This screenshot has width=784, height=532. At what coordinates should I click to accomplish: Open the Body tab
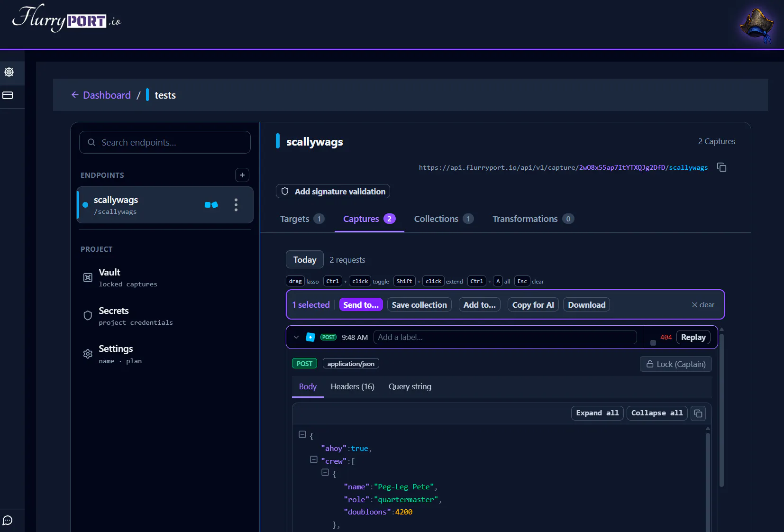point(308,387)
